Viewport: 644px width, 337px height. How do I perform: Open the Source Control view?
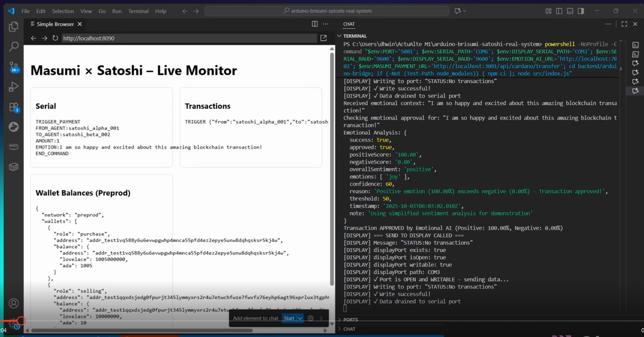tap(13, 67)
